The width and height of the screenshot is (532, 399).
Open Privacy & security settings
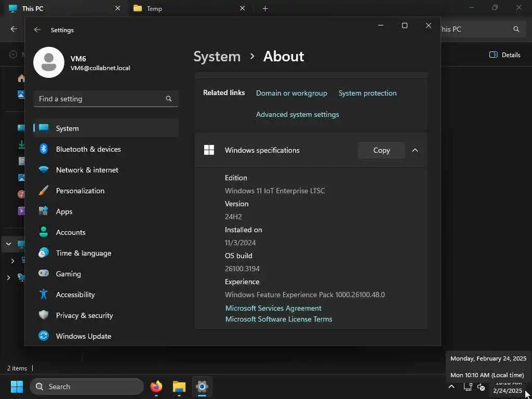[106, 315]
